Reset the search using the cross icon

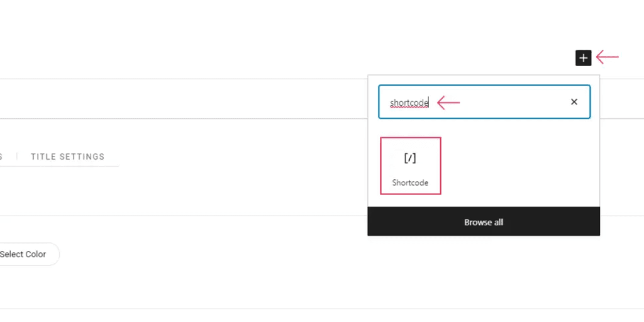click(574, 102)
